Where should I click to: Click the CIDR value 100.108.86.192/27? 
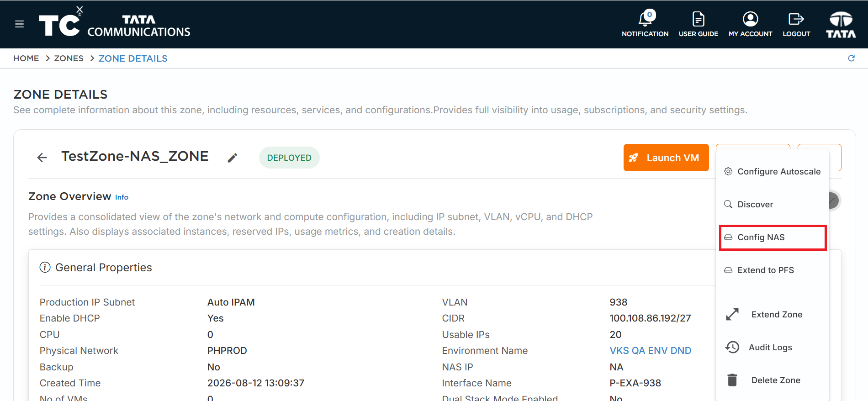pyautogui.click(x=650, y=318)
